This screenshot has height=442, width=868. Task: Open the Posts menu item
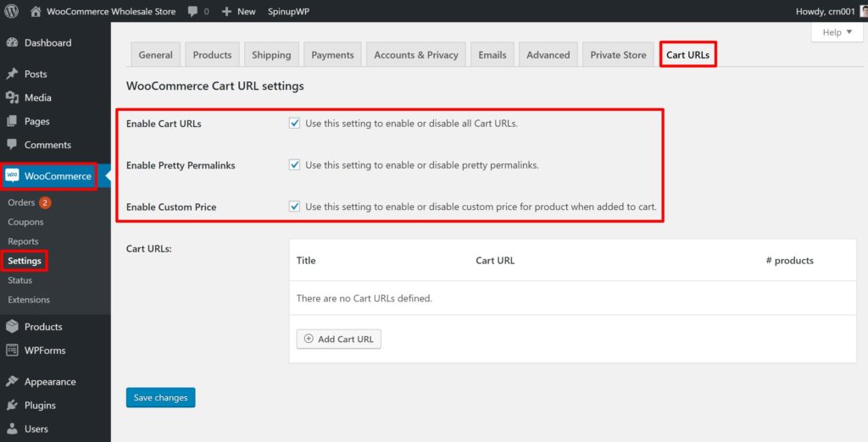pyautogui.click(x=55, y=74)
